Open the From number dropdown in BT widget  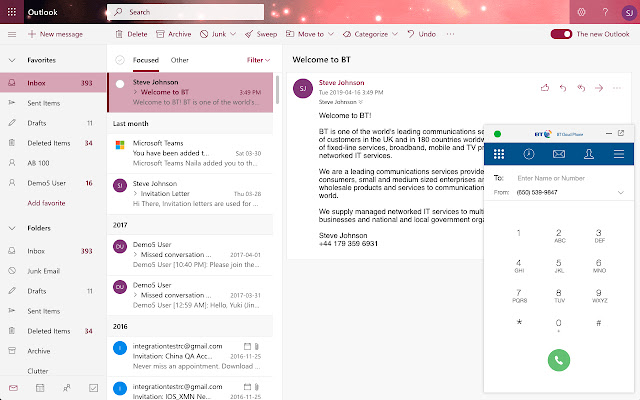(x=620, y=192)
